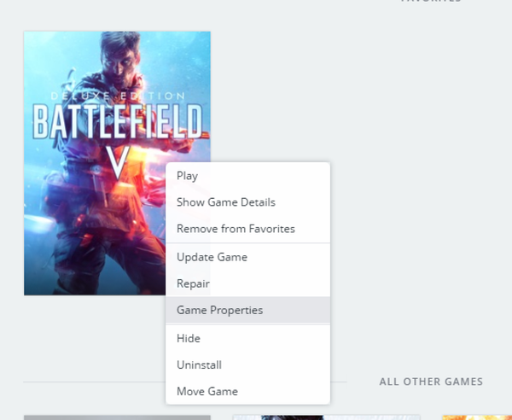Open Game Properties
The image size is (512, 420).
coord(219,310)
